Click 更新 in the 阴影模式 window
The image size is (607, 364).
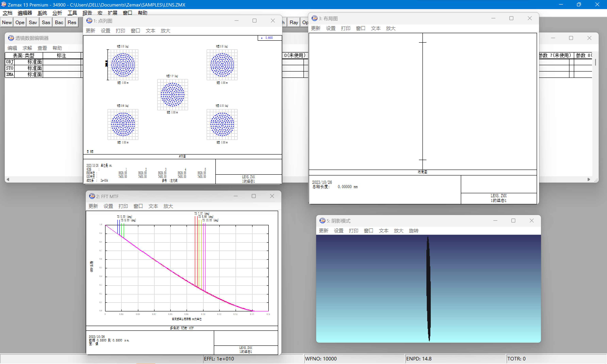(323, 231)
